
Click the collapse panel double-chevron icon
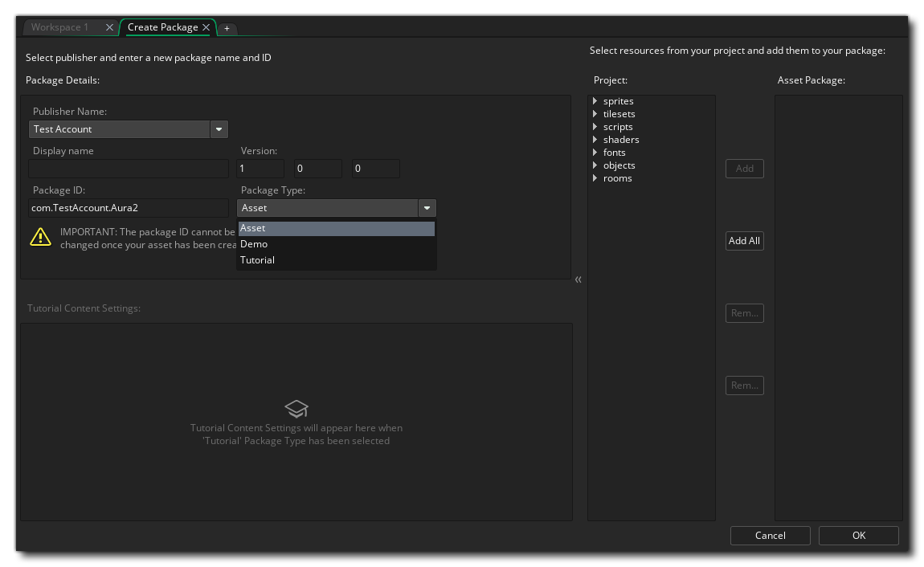[x=579, y=279]
